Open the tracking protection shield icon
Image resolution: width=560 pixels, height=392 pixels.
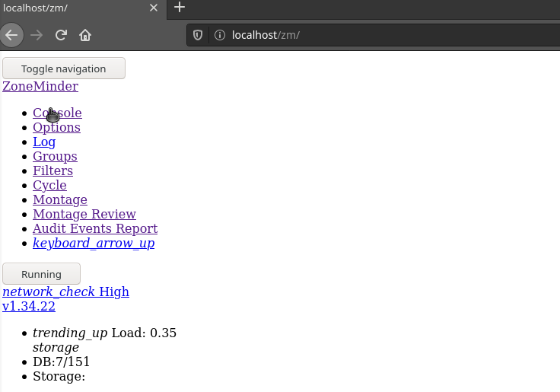pyautogui.click(x=198, y=35)
